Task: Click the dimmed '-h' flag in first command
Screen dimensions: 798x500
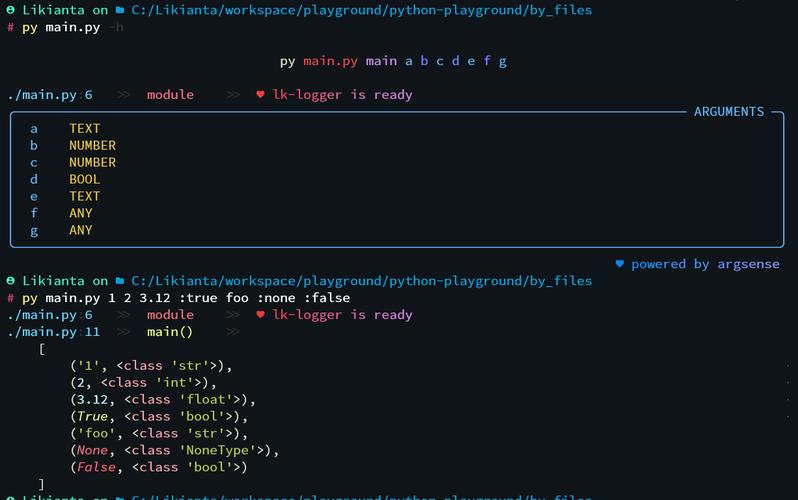Action: pos(116,27)
